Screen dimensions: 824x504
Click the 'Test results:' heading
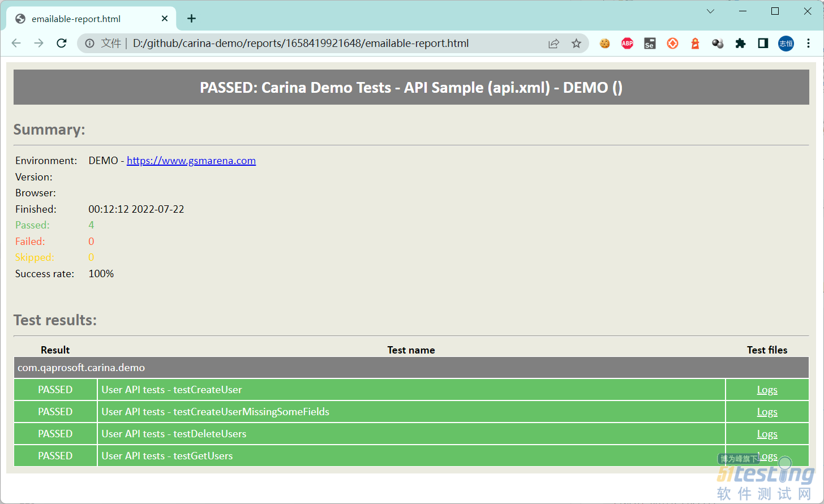click(55, 320)
